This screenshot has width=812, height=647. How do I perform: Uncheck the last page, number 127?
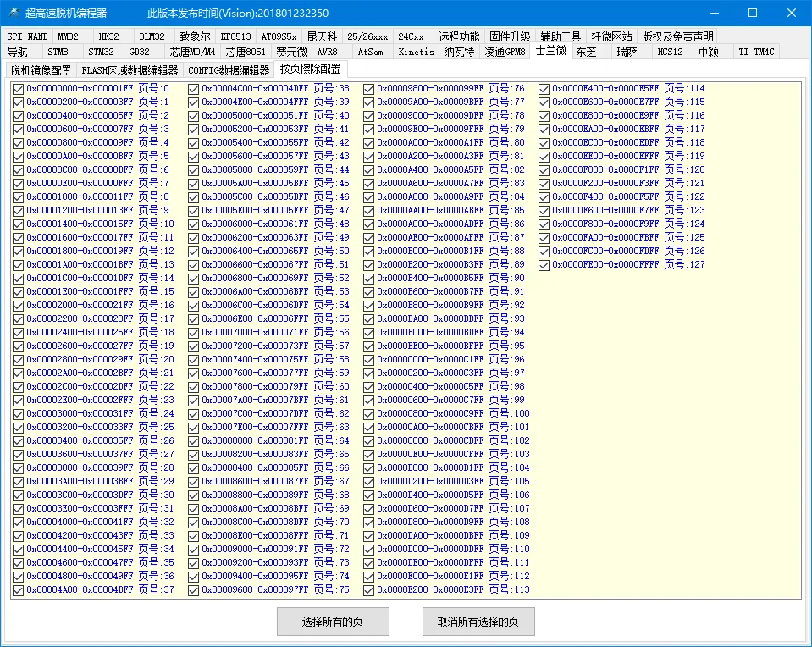coord(544,265)
